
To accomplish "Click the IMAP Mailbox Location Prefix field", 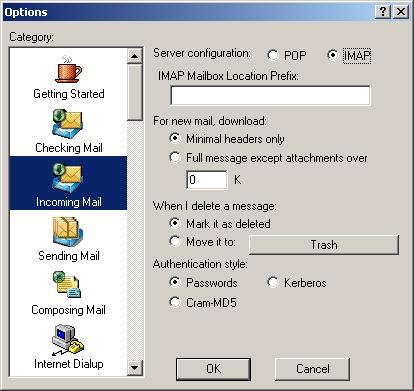I will [270, 95].
